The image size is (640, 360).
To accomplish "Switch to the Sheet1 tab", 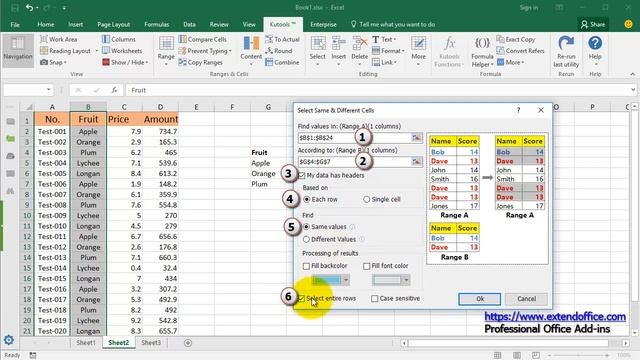I will coord(86,342).
